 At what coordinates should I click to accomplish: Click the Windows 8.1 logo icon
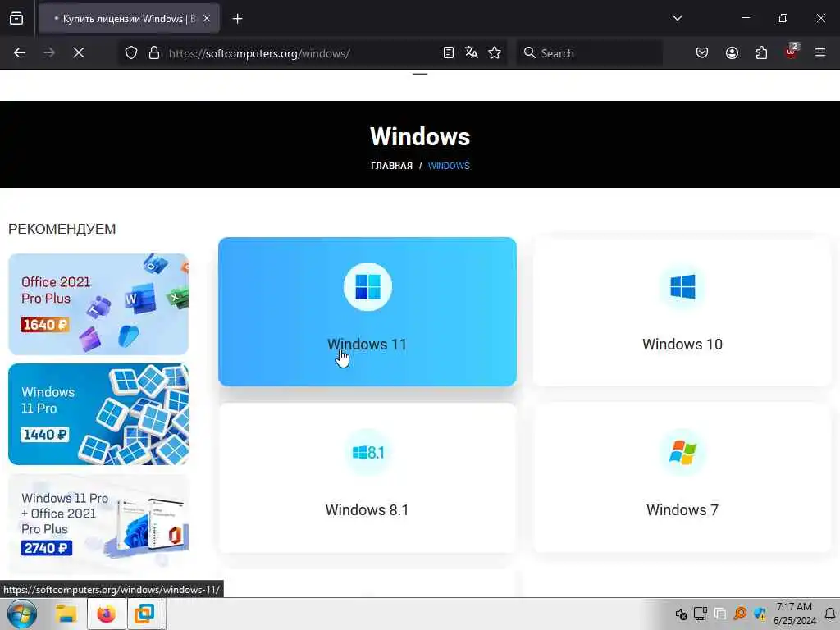(367, 453)
